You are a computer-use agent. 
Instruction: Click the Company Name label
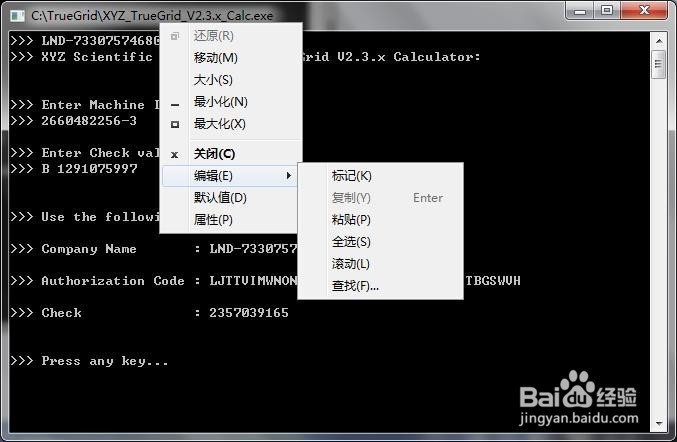89,249
